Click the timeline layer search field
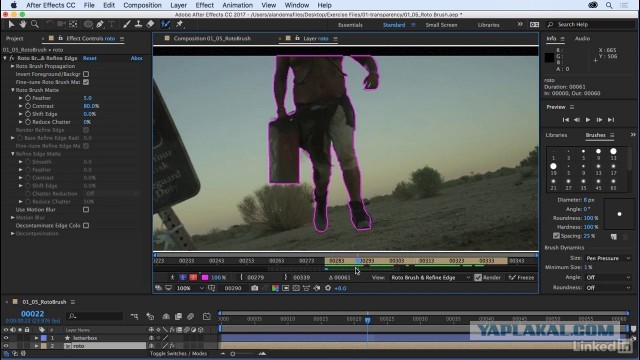The image size is (640, 360). click(95, 316)
